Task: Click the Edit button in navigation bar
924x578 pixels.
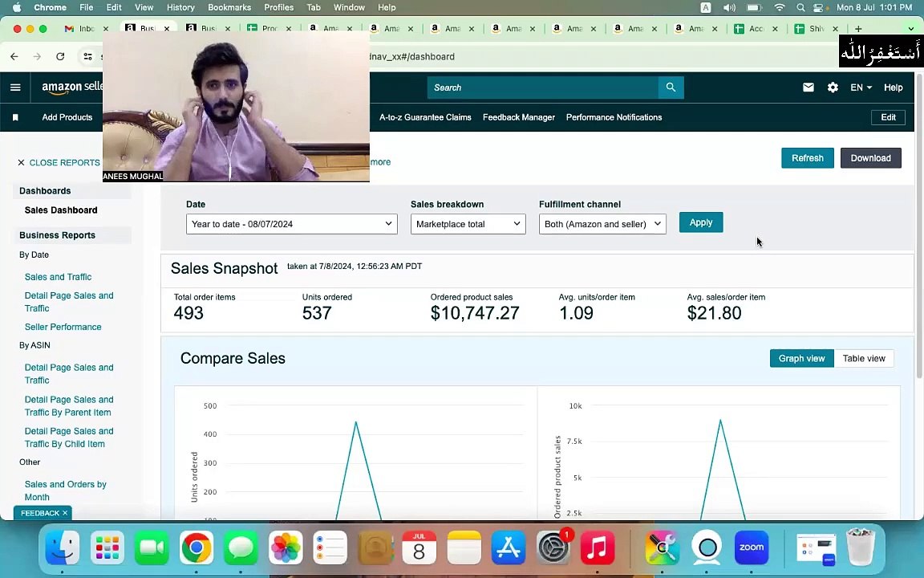Action: pyautogui.click(x=888, y=117)
